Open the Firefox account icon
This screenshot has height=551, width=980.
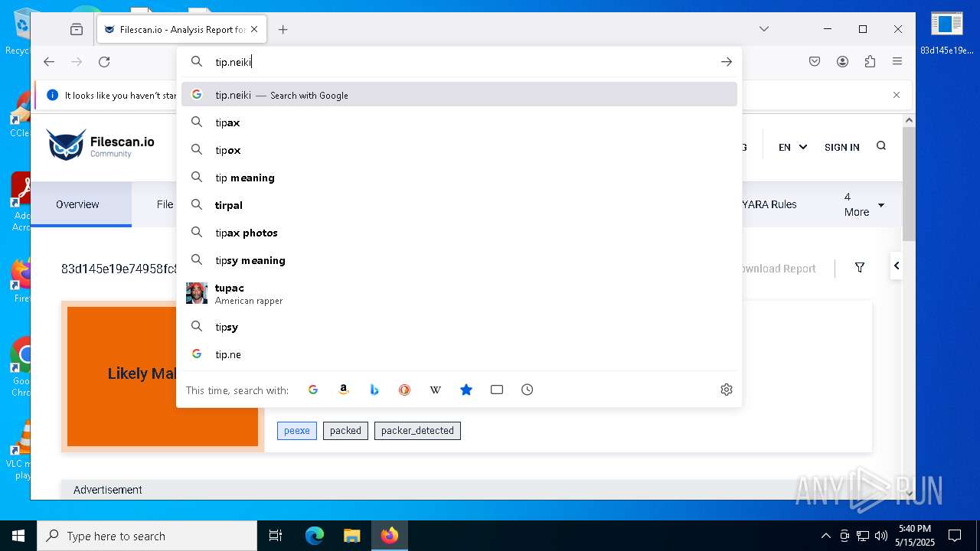(x=842, y=62)
